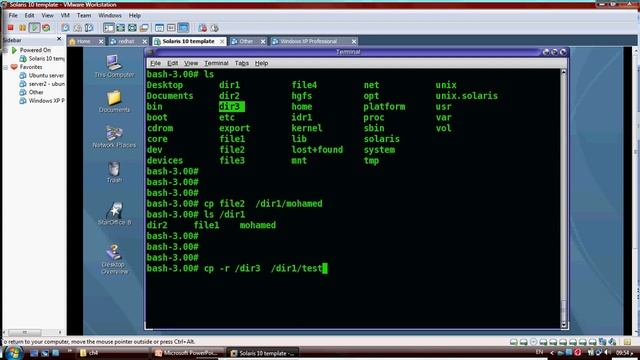640x360 pixels.
Task: Open the Windows menu in VMware
Action: coord(110,15)
